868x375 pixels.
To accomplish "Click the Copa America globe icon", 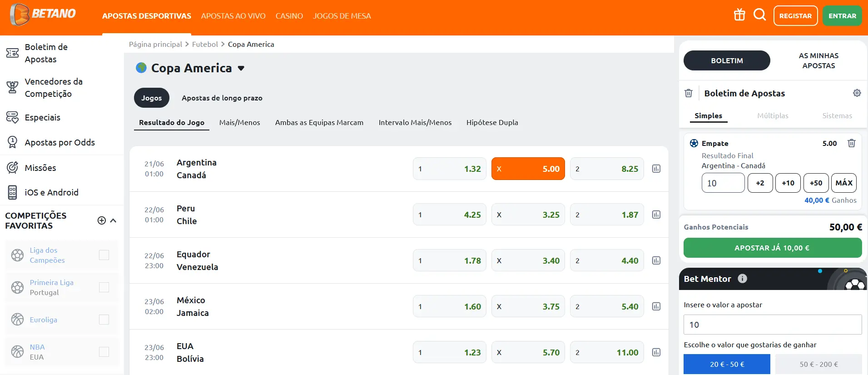I will pyautogui.click(x=141, y=68).
